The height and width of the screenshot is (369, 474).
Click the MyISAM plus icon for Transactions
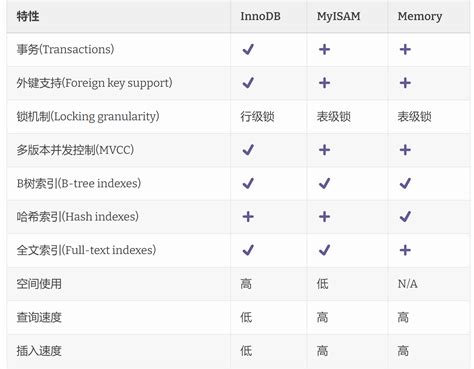(x=324, y=49)
